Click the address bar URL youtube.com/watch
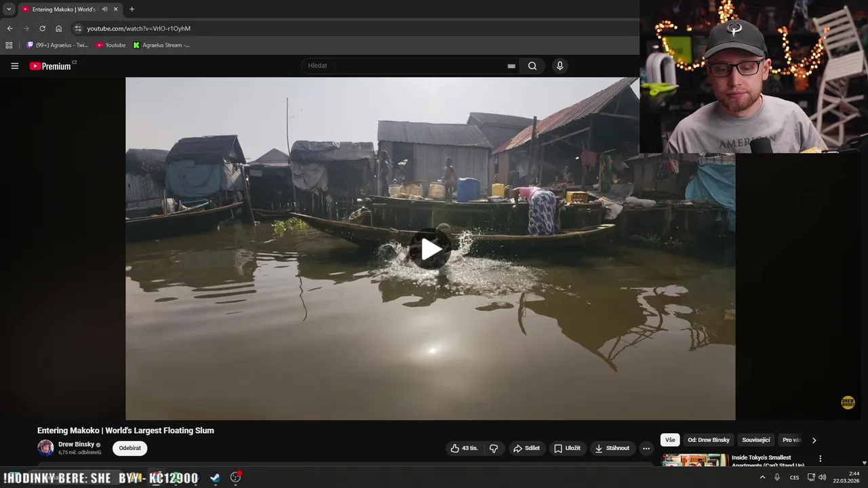Screen dimensions: 868x488 pyautogui.click(x=139, y=28)
